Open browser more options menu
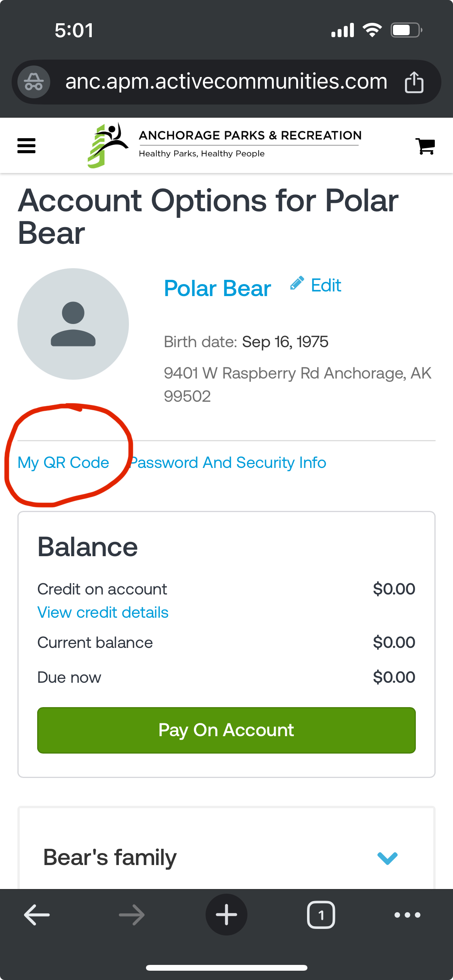Image resolution: width=453 pixels, height=980 pixels. pyautogui.click(x=407, y=915)
